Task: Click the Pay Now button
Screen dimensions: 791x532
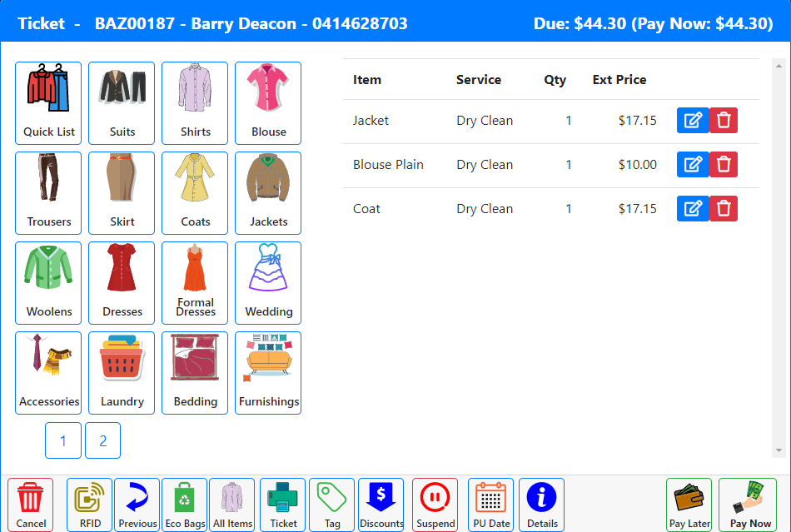Action: pyautogui.click(x=749, y=505)
